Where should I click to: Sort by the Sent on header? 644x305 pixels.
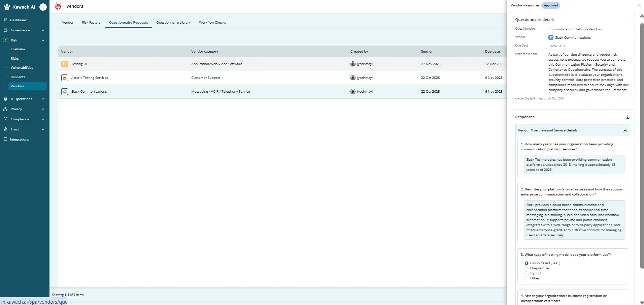coord(427,52)
